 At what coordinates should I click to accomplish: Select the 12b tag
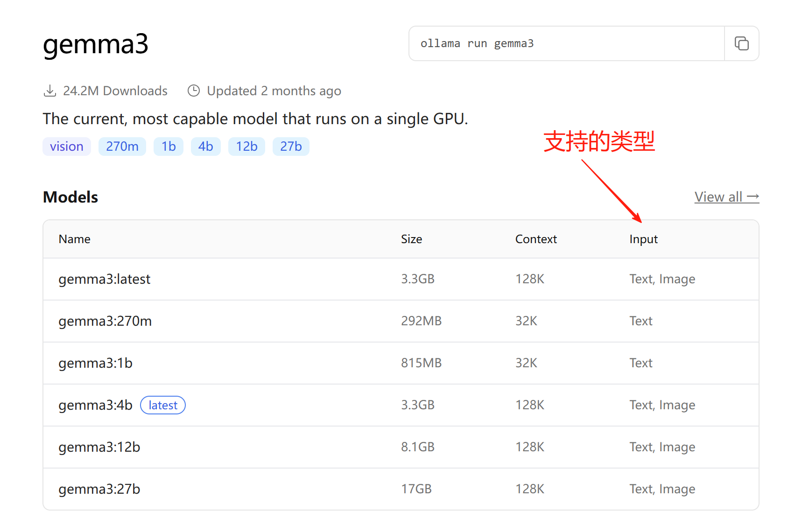coord(246,147)
